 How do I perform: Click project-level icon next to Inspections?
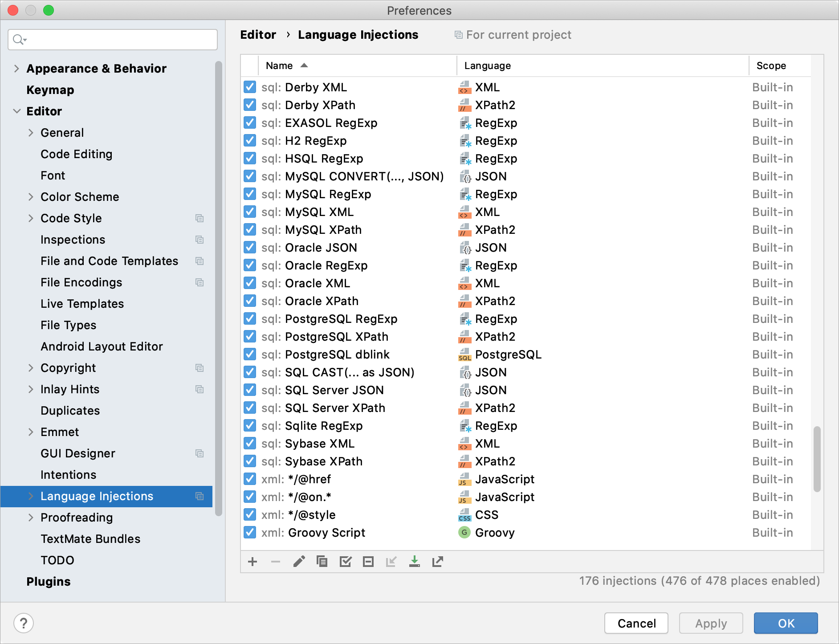[200, 240]
